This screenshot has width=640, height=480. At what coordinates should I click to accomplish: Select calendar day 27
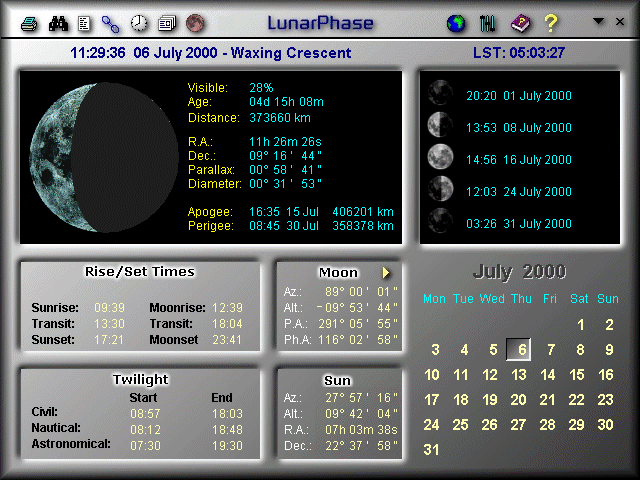[x=518, y=425]
